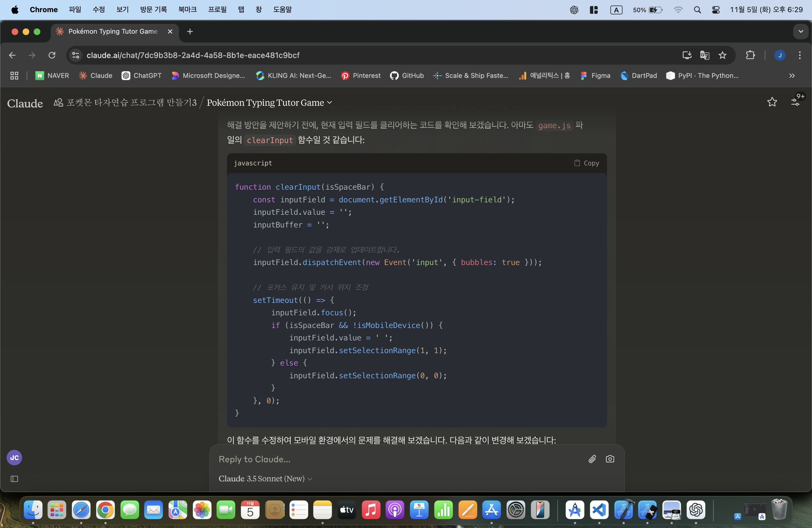The height and width of the screenshot is (528, 812).
Task: Open the 포켓몬 타자연습 프로그램 만들기3 project link
Action: pyautogui.click(x=125, y=102)
